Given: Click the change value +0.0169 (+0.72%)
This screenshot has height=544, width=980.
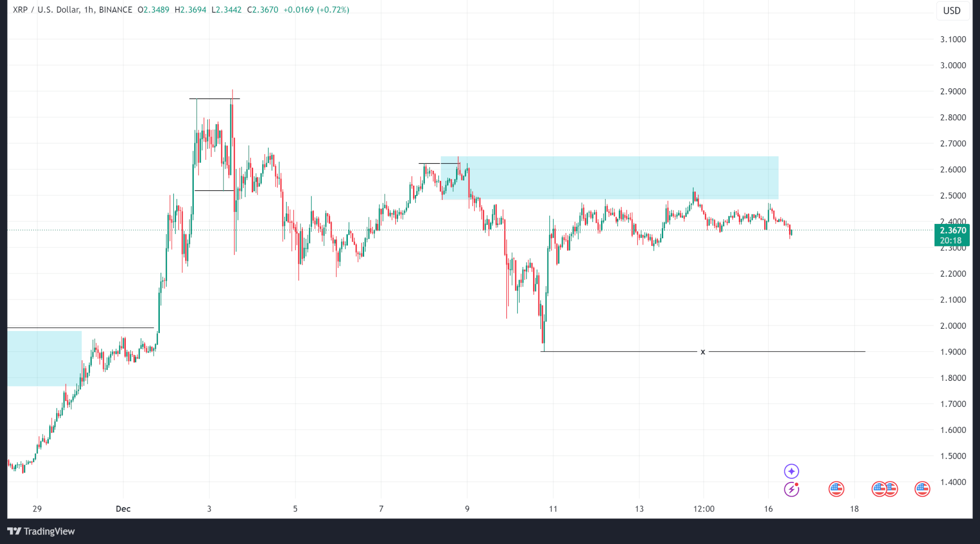Looking at the screenshot, I should pos(316,10).
